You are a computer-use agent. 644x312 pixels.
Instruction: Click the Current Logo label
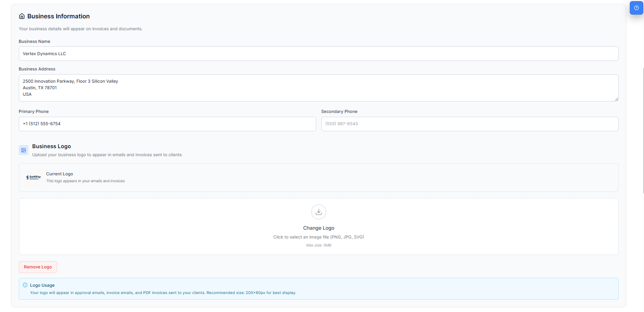coord(59,174)
